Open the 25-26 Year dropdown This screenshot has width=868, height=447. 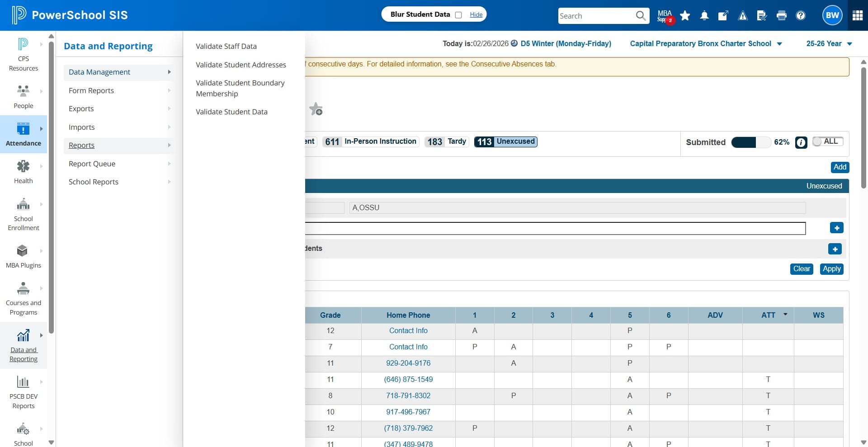[829, 44]
